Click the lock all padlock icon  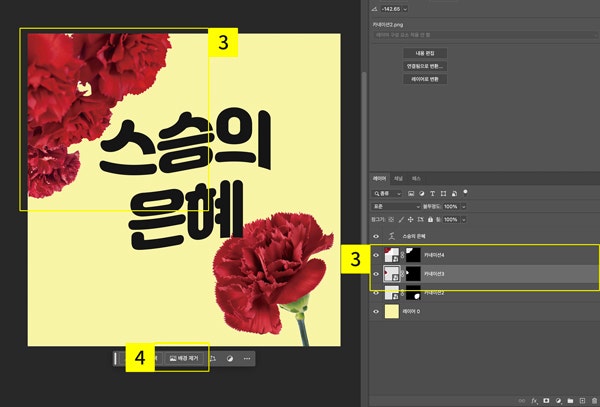(429, 219)
